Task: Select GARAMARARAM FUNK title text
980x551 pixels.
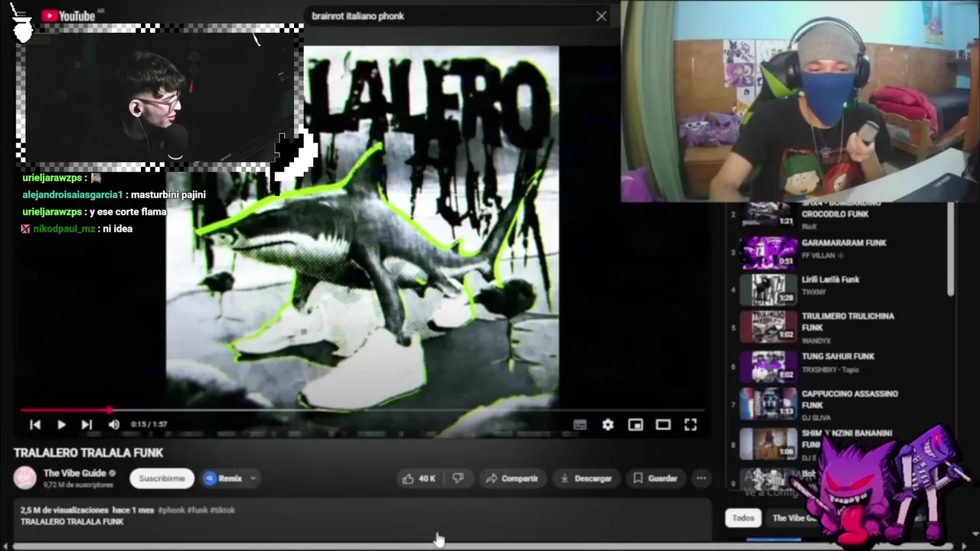Action: tap(844, 243)
